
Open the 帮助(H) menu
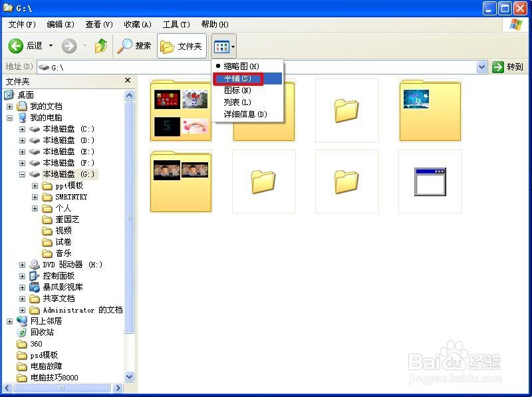215,25
